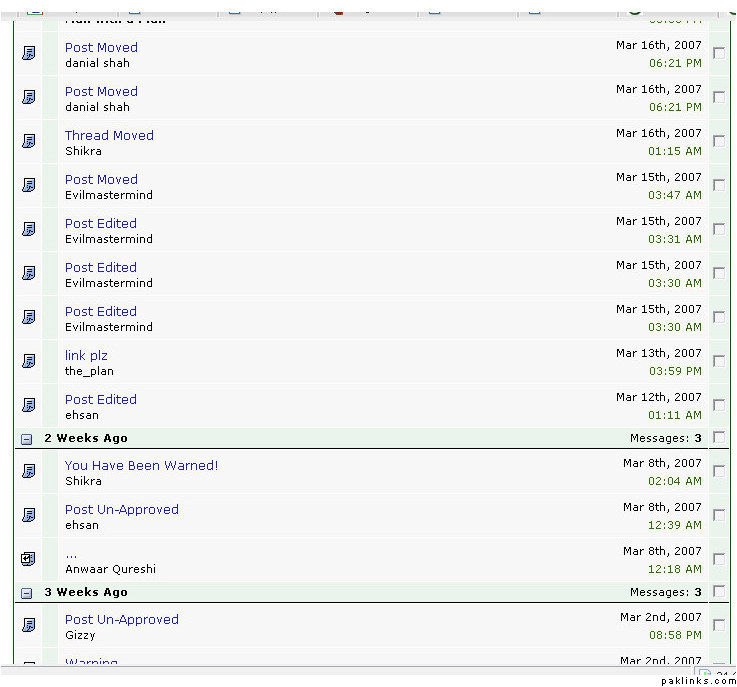Click the icon beside the 03:47 AM Post Moved
This screenshot has width=737, height=687.
tap(29, 185)
